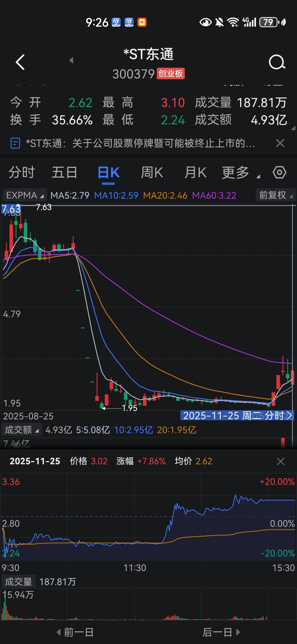Expand quote details corner triangle
297x644 pixels.
pyautogui.click(x=293, y=128)
